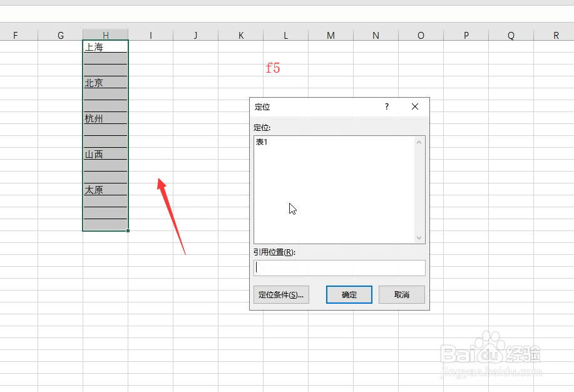This screenshot has width=574, height=392.
Task: Click the list scrollbar down arrow
Action: [419, 238]
